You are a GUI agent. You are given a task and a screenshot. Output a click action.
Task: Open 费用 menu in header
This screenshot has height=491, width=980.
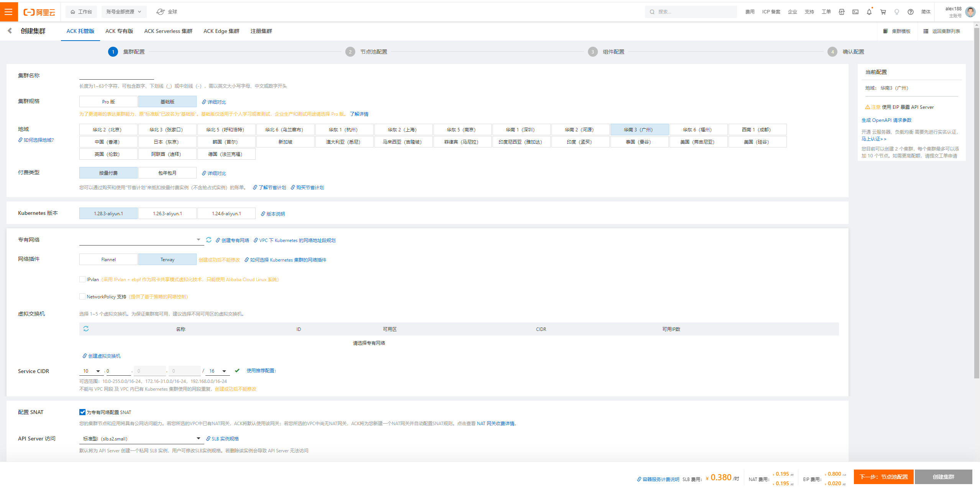(750, 12)
